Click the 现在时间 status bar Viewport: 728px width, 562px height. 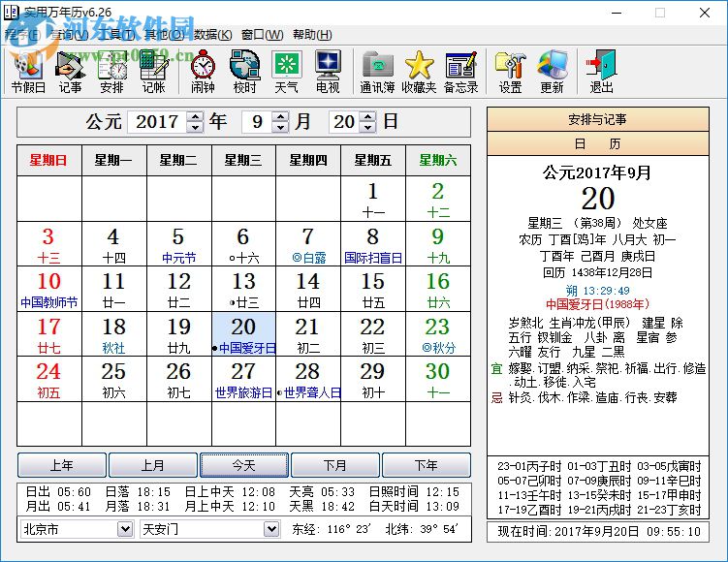pyautogui.click(x=598, y=531)
